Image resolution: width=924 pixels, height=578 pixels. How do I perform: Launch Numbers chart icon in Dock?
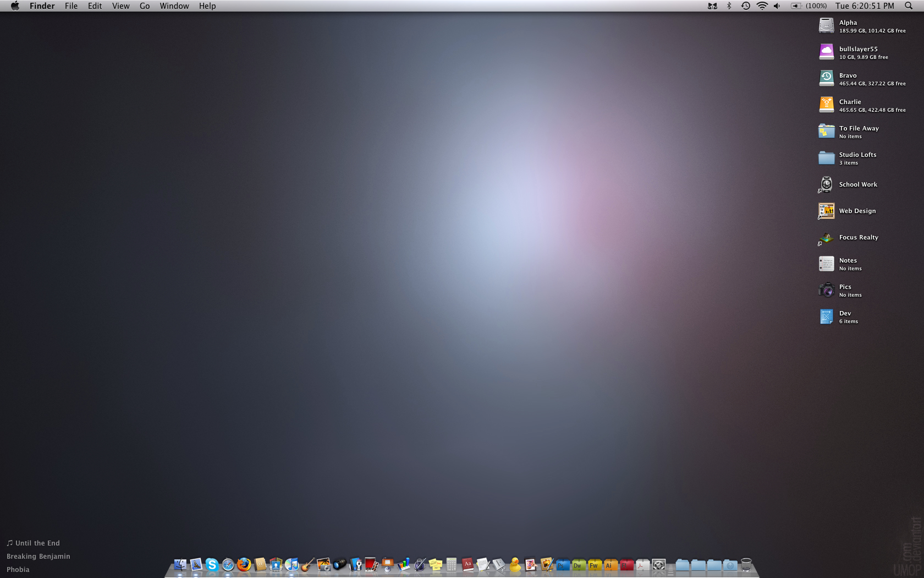point(404,564)
